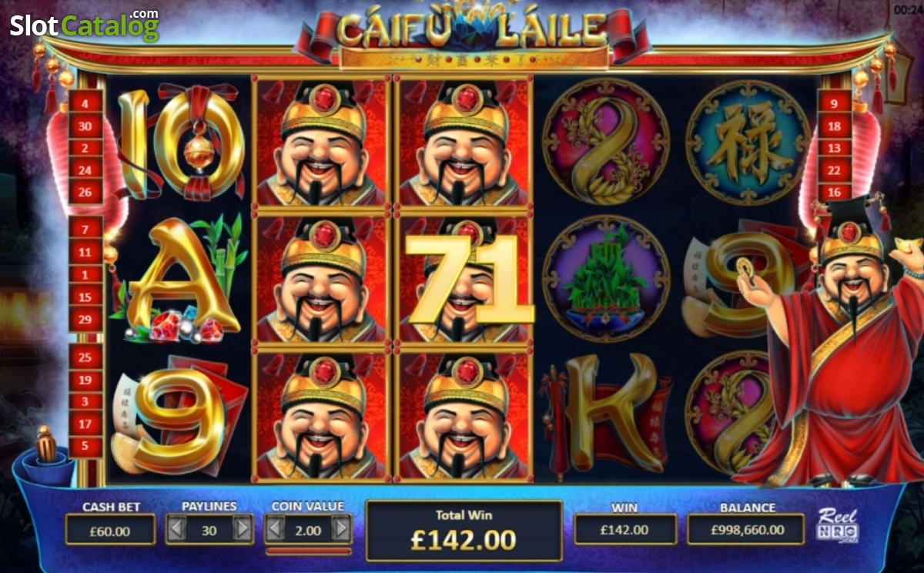Image resolution: width=924 pixels, height=573 pixels.
Task: Select payline marker 9 on right
Action: (x=835, y=102)
